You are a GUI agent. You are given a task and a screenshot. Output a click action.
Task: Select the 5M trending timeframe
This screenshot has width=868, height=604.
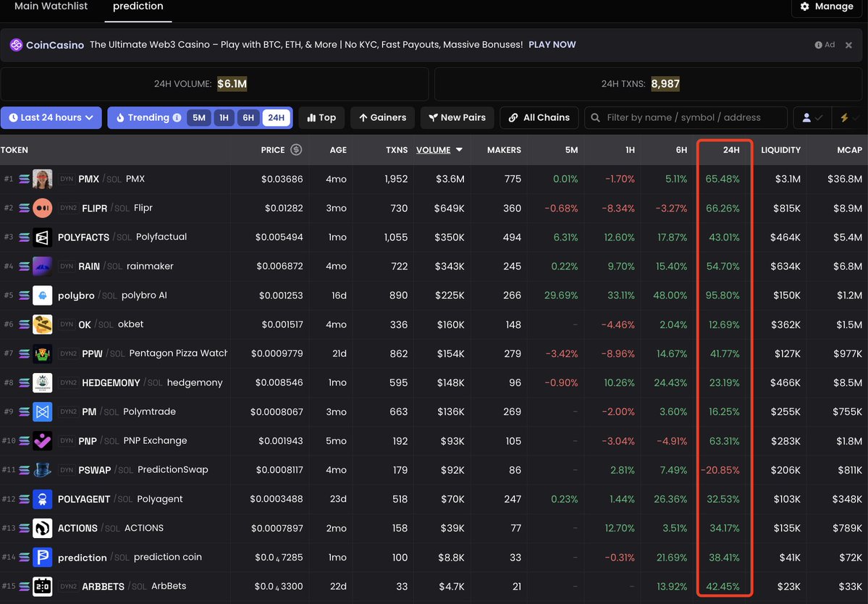199,117
